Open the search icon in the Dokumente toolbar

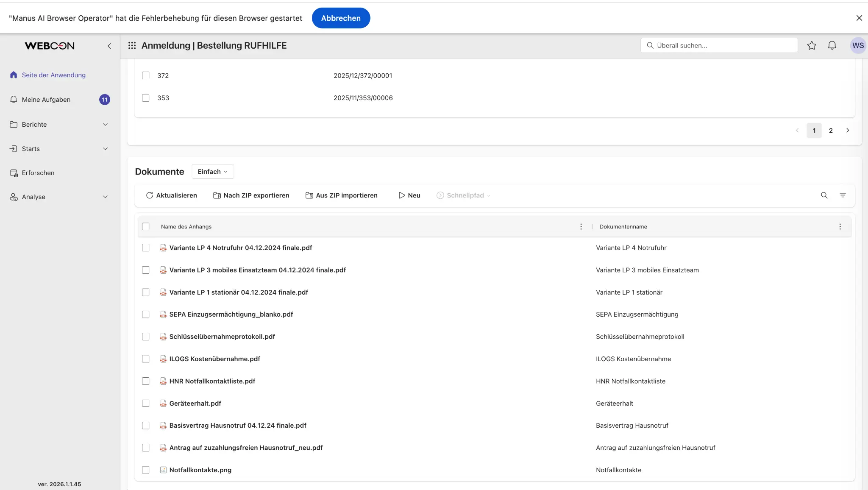[825, 195]
